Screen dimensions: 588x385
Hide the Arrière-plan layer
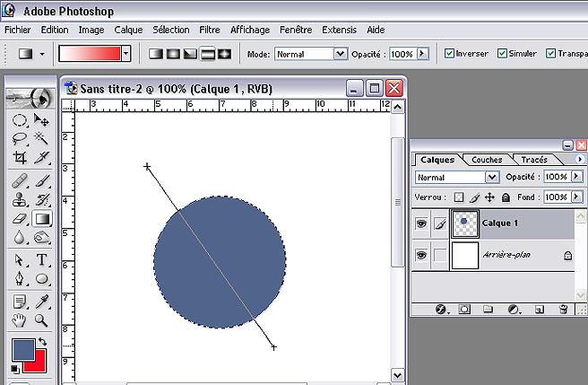point(421,256)
